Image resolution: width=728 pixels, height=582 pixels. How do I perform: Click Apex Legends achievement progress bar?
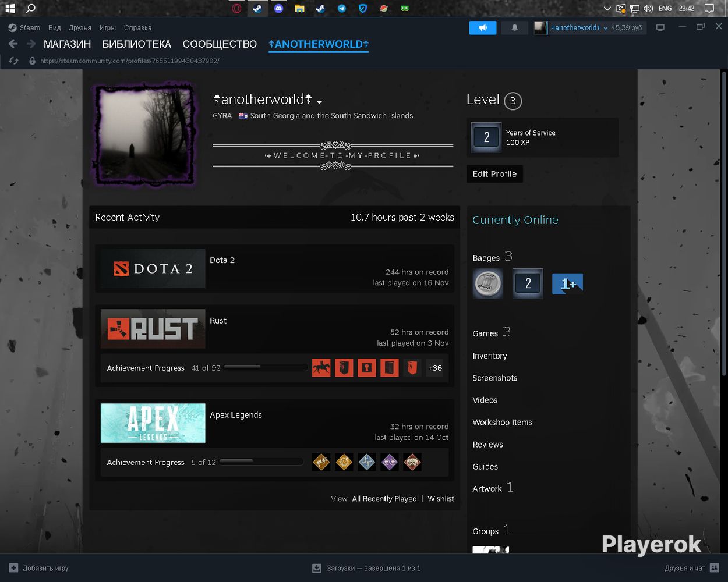261,462
